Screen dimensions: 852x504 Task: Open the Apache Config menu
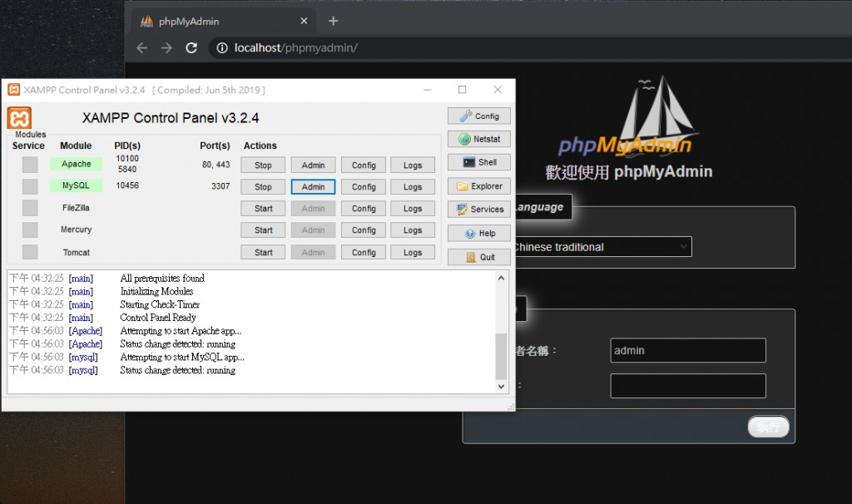(x=364, y=166)
